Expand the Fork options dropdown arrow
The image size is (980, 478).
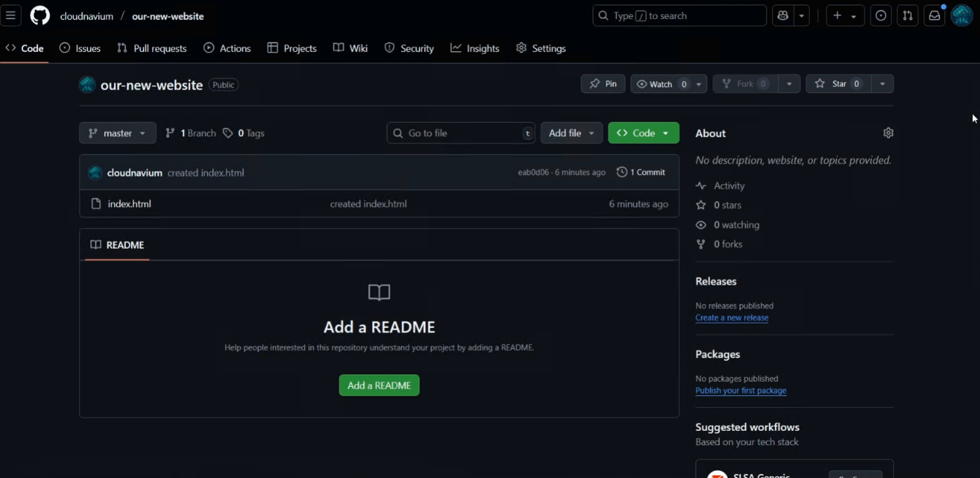[x=789, y=84]
